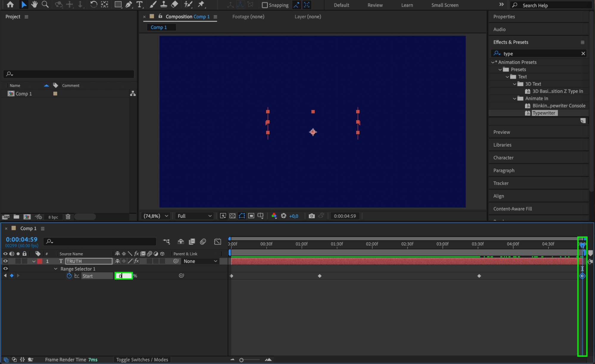The width and height of the screenshot is (595, 364).
Task: Toggle visibility of the TRUTH layer
Action: [x=5, y=261]
